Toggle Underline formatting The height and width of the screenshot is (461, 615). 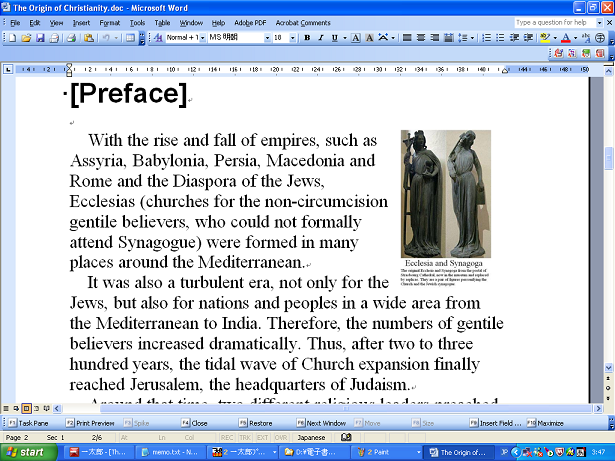pos(334,38)
